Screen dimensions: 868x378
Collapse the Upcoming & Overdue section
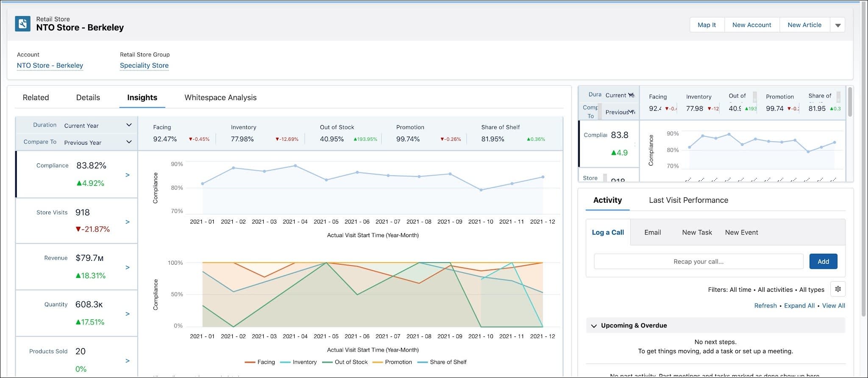pos(594,326)
